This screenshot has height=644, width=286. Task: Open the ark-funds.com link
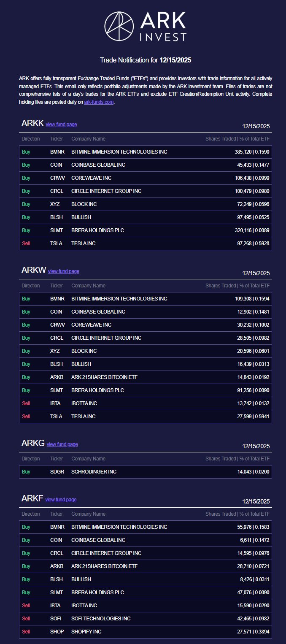click(x=99, y=102)
